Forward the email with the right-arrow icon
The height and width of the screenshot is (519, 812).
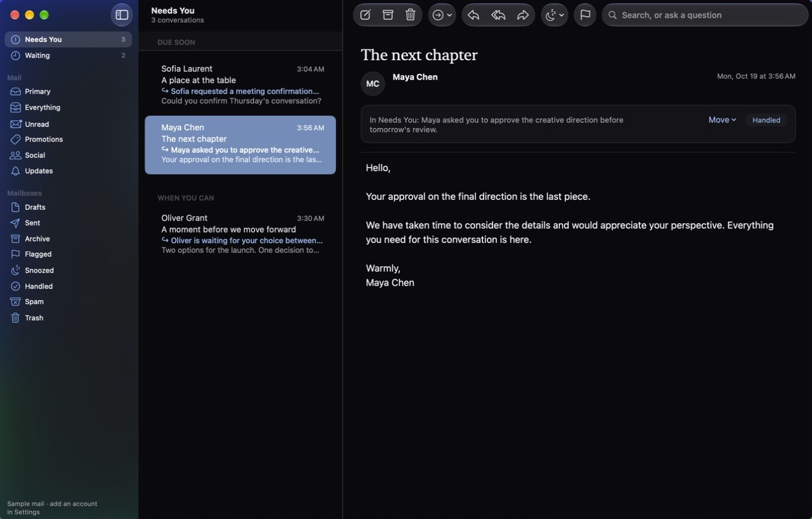pos(523,15)
